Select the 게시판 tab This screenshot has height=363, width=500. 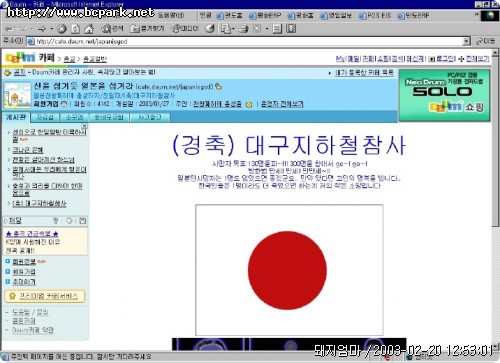pos(16,117)
